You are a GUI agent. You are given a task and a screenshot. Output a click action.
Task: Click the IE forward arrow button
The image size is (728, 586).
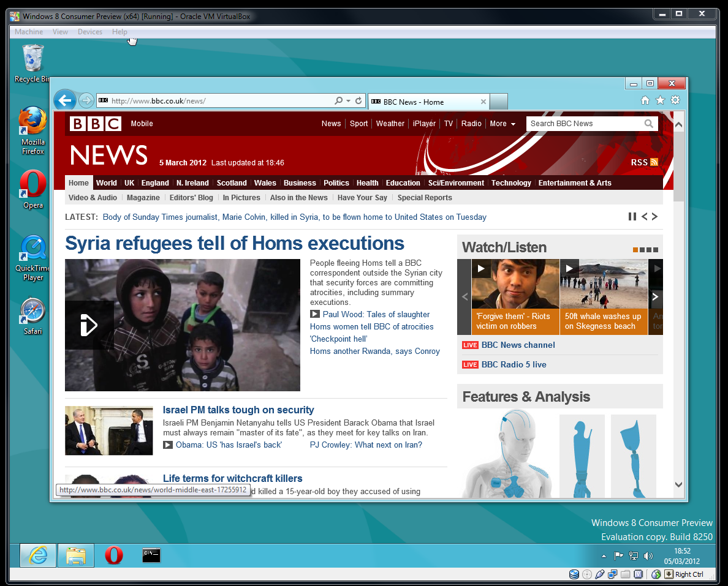pos(86,100)
